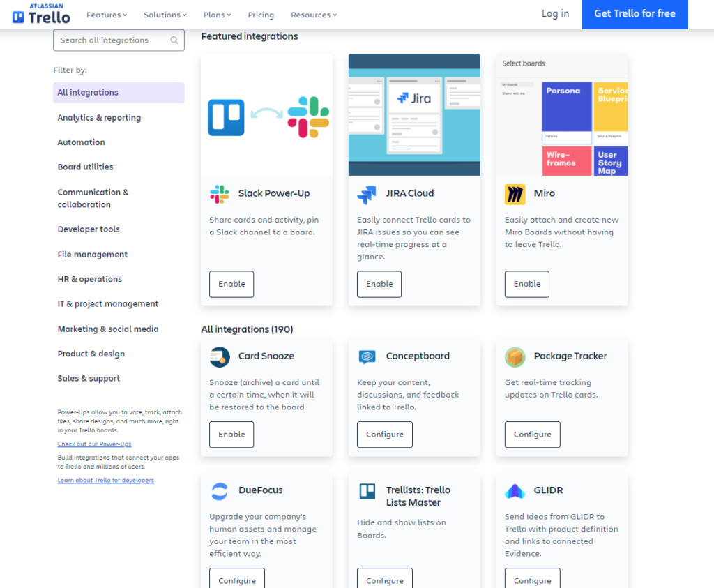This screenshot has height=588, width=714.
Task: Click the Package Tracker box icon
Action: pyautogui.click(x=515, y=357)
